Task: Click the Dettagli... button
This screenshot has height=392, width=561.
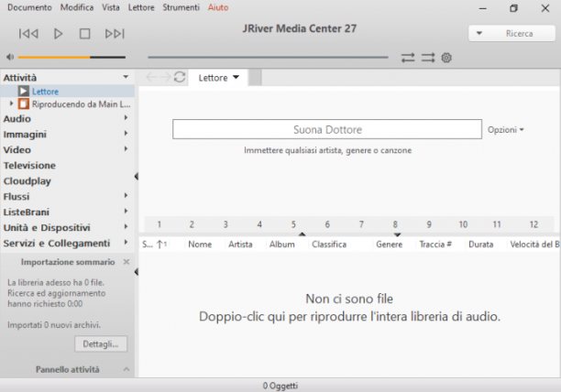Action: (x=101, y=344)
